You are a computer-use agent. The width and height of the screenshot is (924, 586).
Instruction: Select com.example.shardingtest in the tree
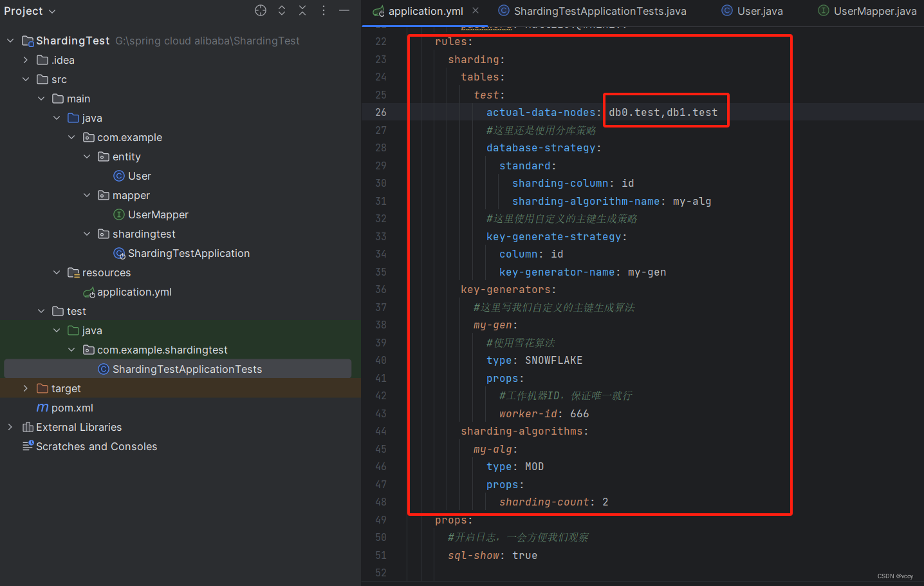(162, 350)
